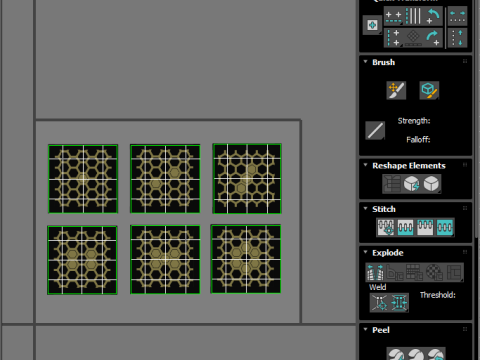
Task: Rotate selection 90 degrees counter-clockwise
Action: click(x=433, y=16)
